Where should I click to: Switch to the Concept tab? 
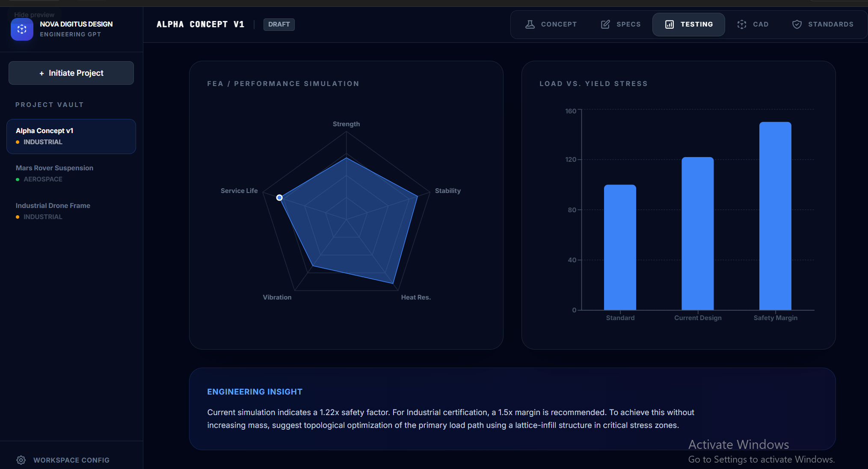coord(551,24)
